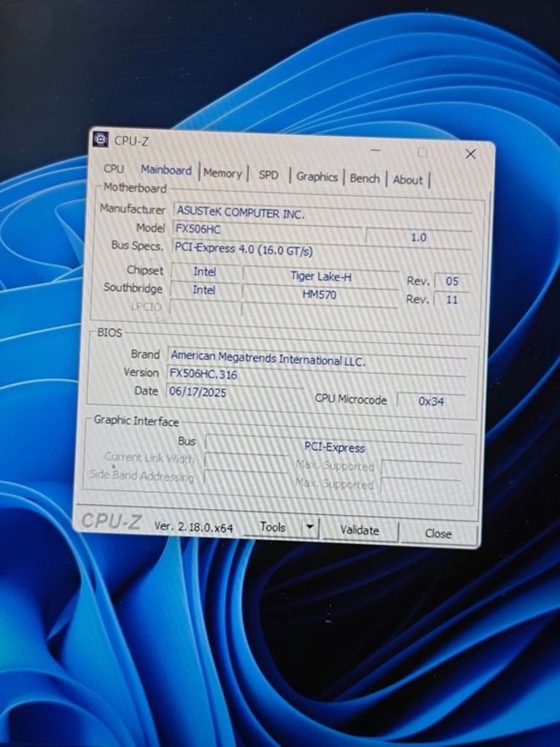Viewport: 560px width, 747px height.
Task: Select the Model field showing FX506HC
Action: (x=266, y=229)
